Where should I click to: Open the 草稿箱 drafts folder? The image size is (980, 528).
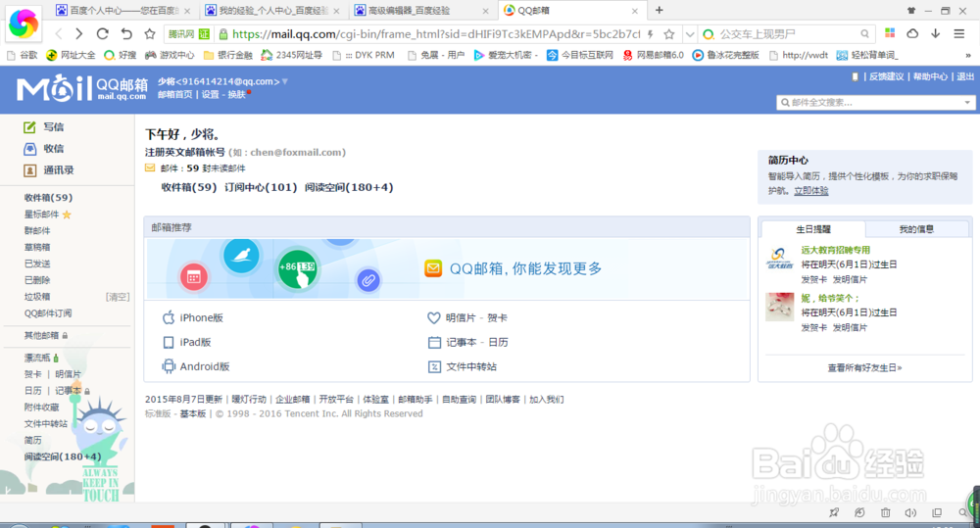tap(37, 247)
